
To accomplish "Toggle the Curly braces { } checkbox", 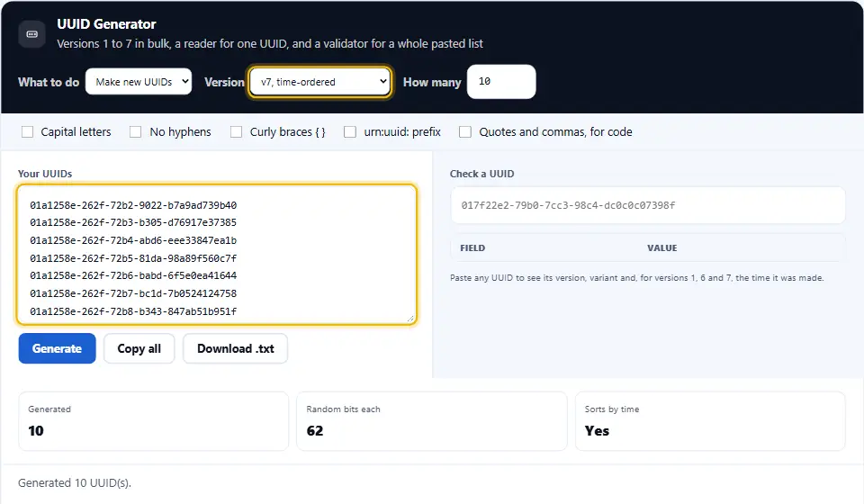I will point(237,132).
